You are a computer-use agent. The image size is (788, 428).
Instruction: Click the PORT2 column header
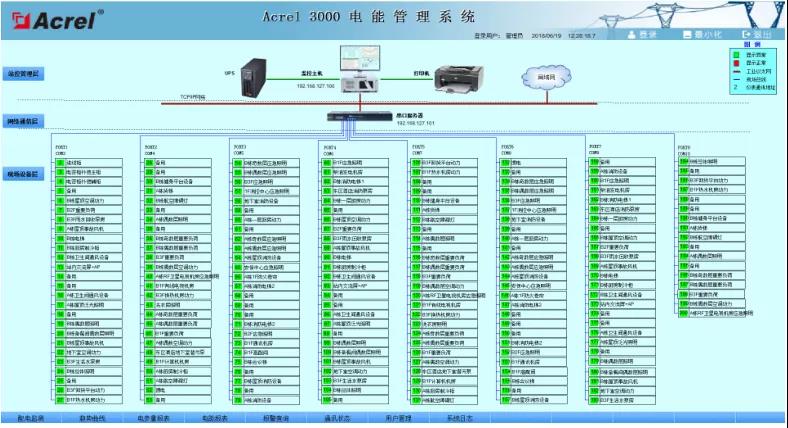151,147
